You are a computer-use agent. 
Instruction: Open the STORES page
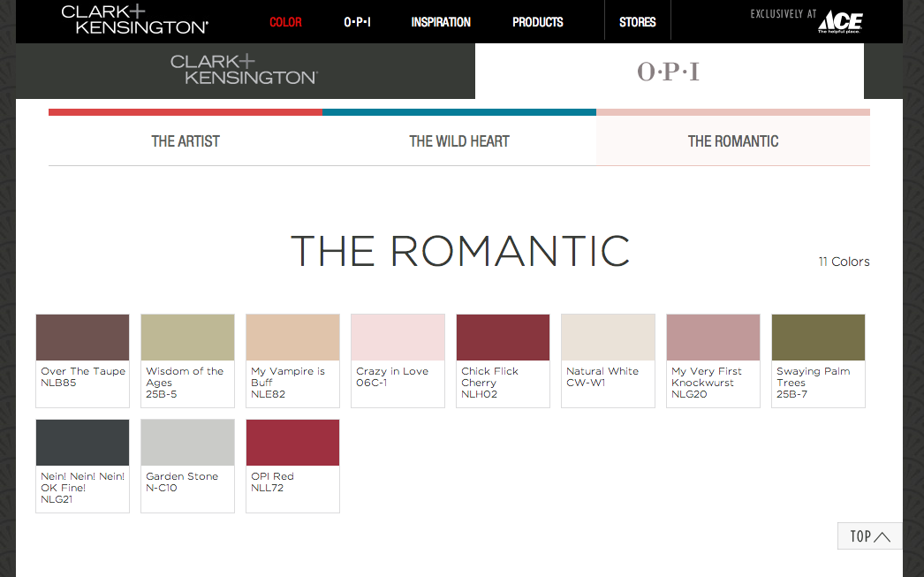638,22
